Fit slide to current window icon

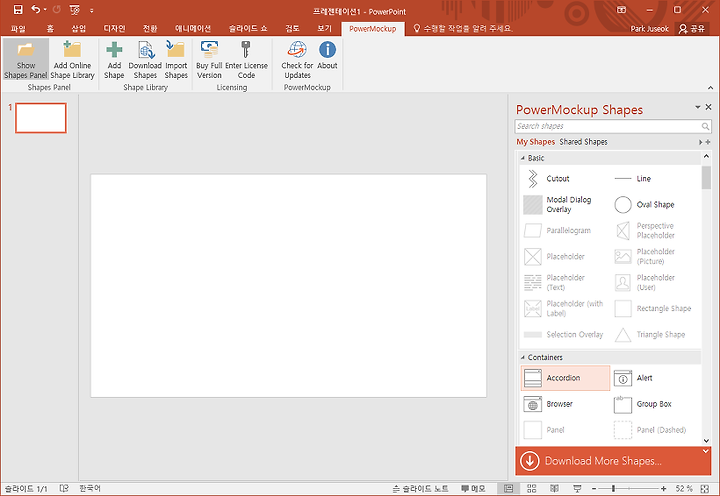click(x=705, y=489)
